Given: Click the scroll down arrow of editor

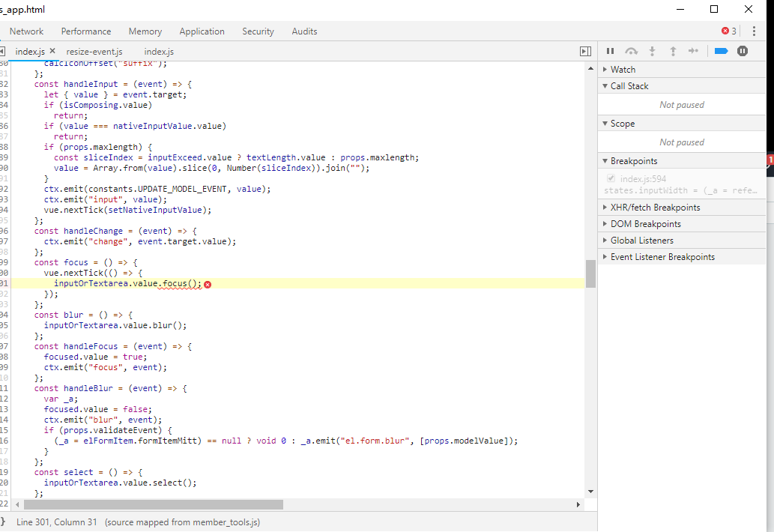Looking at the screenshot, I should coord(590,492).
